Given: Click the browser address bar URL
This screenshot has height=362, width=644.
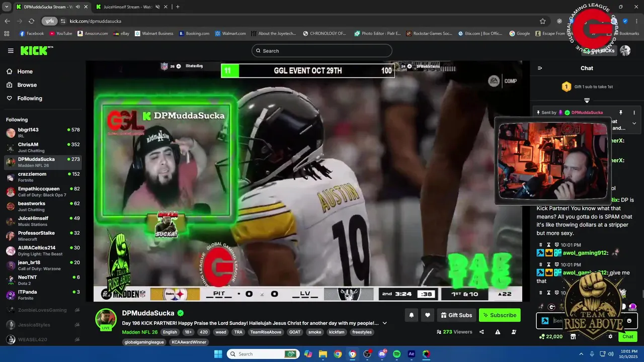Looking at the screenshot, I should (96, 21).
